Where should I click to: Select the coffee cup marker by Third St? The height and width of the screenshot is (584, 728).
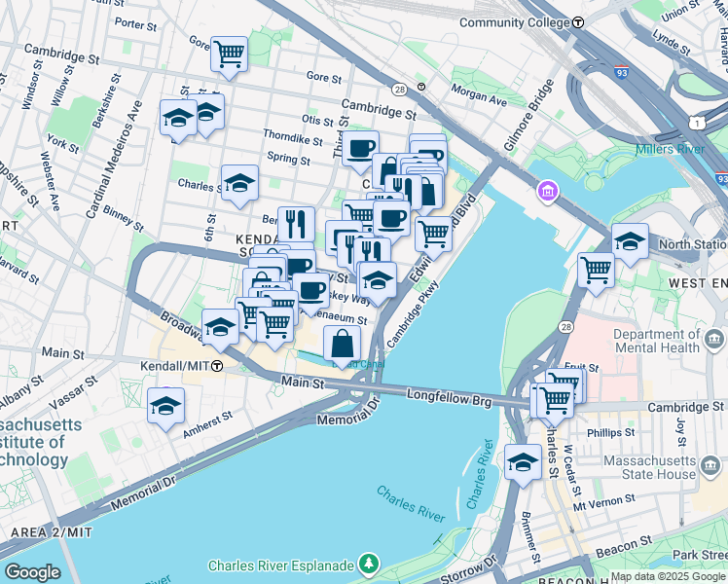click(360, 150)
